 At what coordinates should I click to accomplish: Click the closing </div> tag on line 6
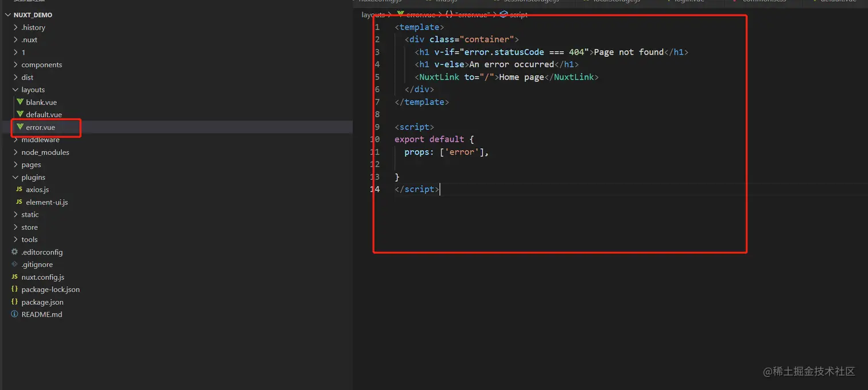click(x=419, y=90)
